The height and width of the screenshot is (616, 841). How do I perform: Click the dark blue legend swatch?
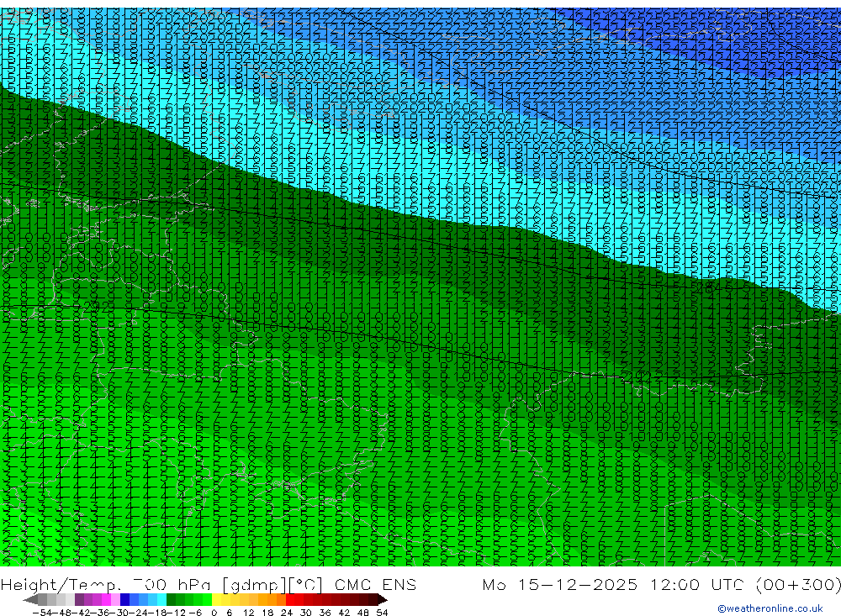tap(124, 600)
